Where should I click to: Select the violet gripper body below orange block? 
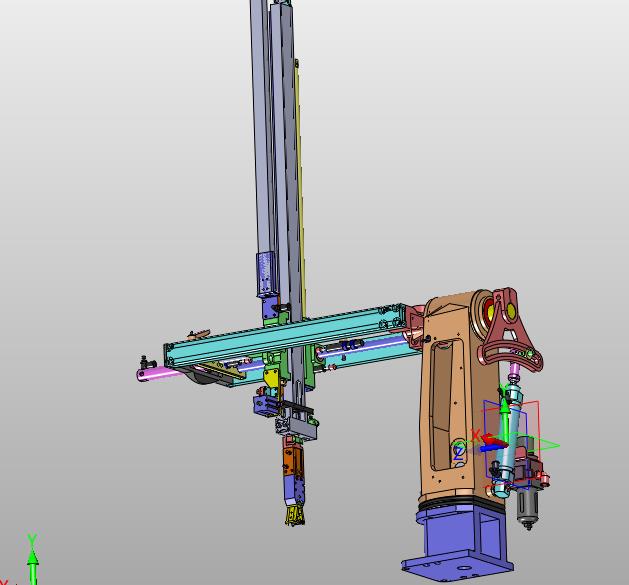click(x=293, y=489)
